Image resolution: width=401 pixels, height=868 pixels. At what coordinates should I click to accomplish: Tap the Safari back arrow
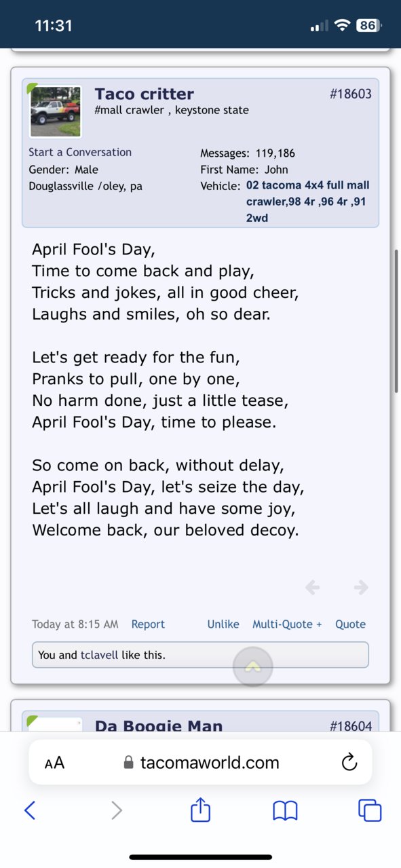tap(30, 810)
